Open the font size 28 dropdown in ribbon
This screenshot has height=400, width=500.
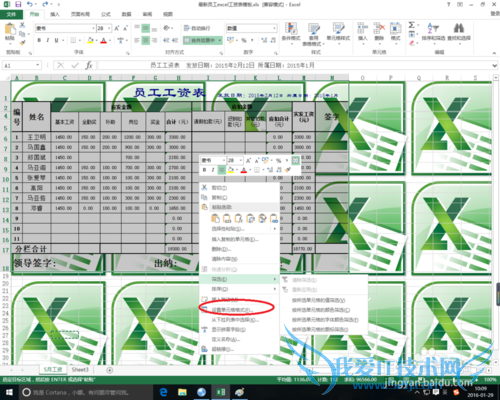109,28
